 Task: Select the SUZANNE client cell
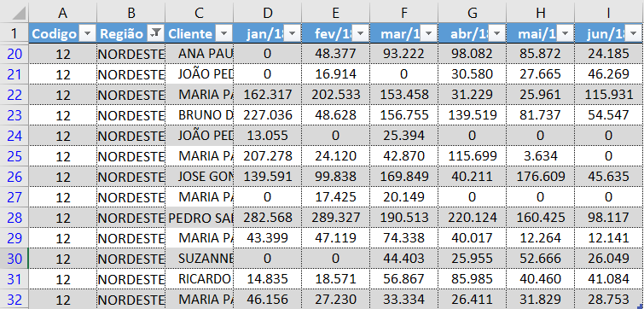pos(200,259)
